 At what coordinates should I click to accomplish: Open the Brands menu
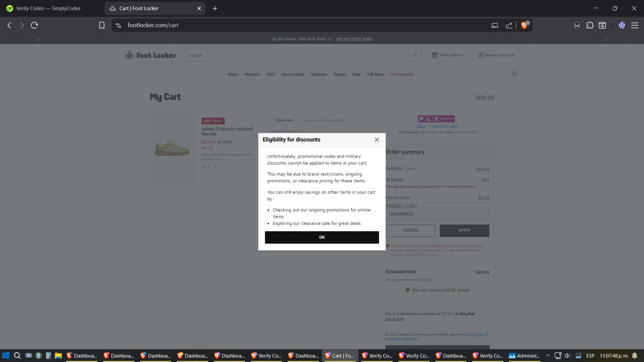340,75
